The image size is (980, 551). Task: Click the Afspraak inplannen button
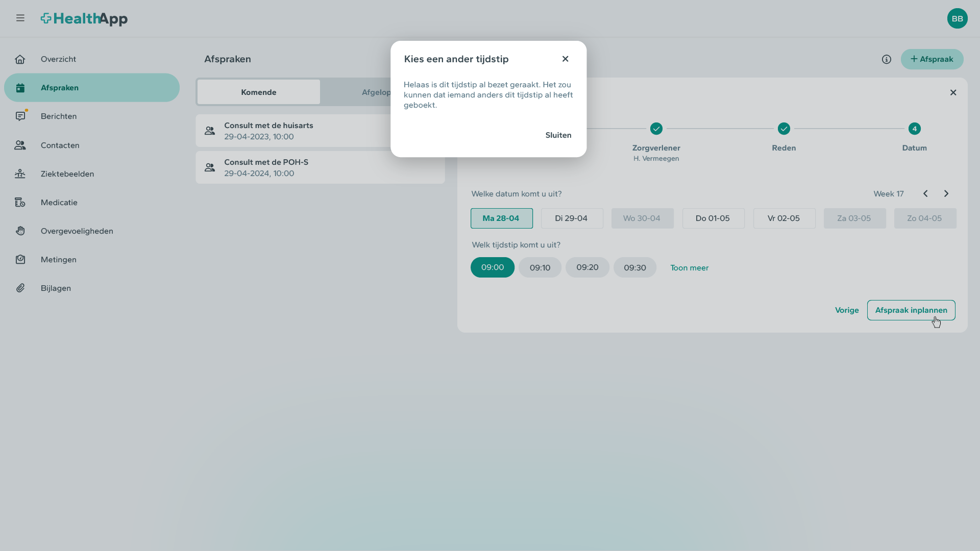[911, 310]
